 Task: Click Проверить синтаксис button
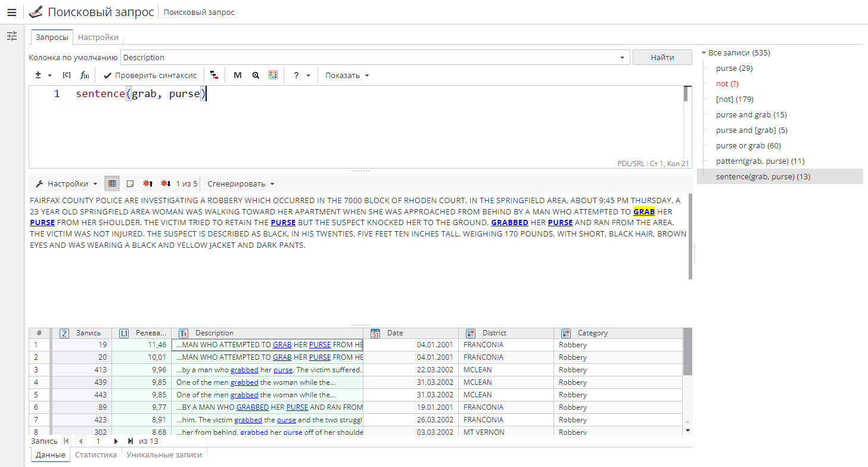[x=150, y=75]
